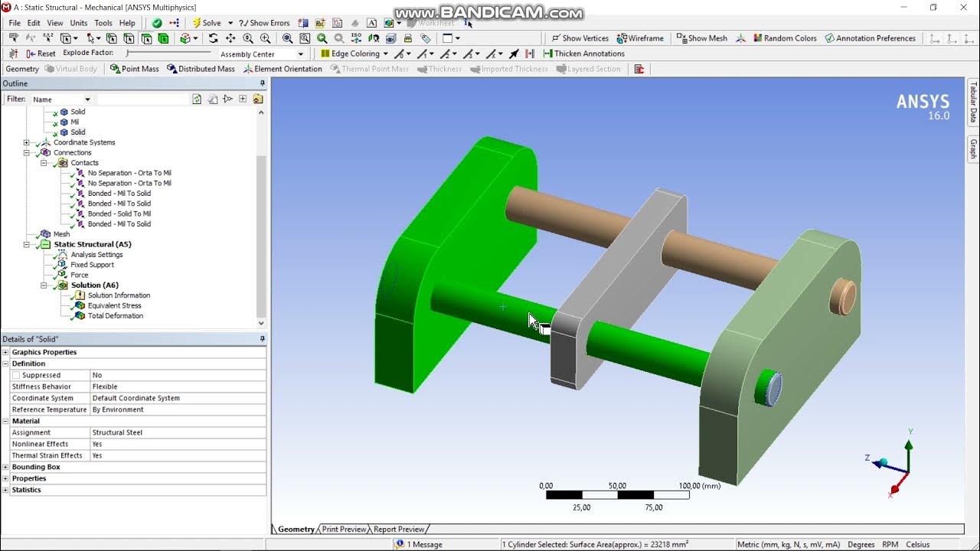The image size is (980, 551).
Task: Click the Solve button
Action: [x=206, y=23]
